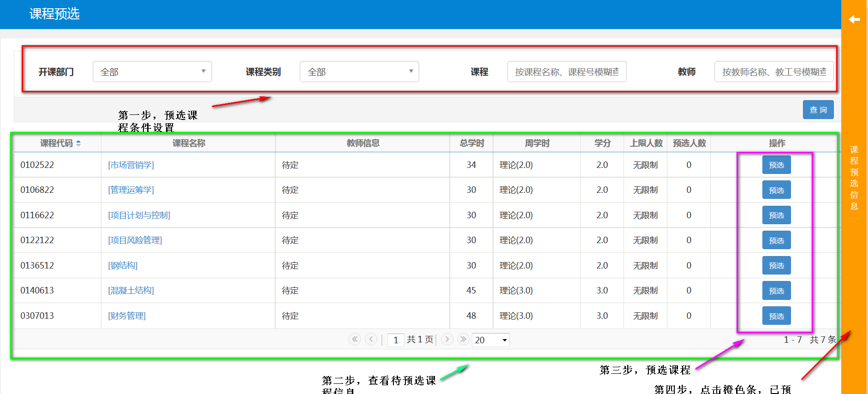The height and width of the screenshot is (394, 868).
Task: Open the orange 课程预选信息 side panel
Action: pos(854,178)
